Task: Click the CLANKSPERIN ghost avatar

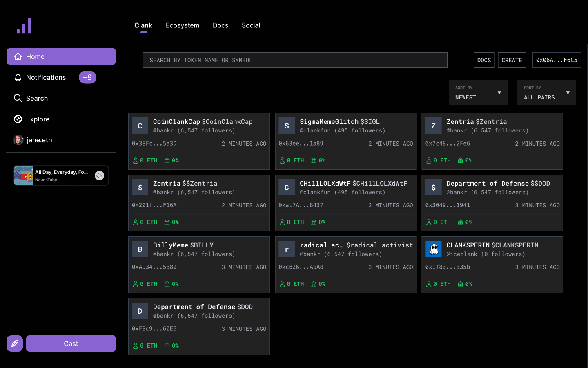Action: (434, 249)
